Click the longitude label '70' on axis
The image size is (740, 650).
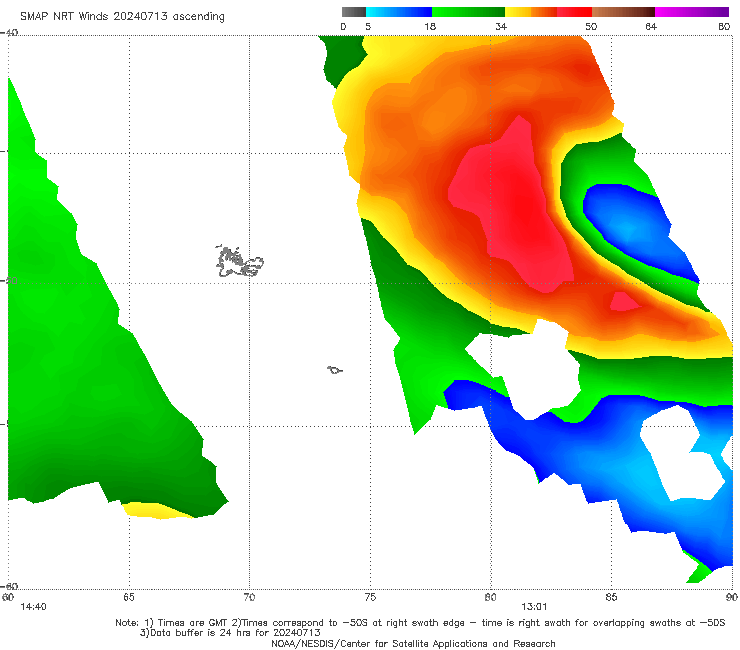tap(249, 597)
